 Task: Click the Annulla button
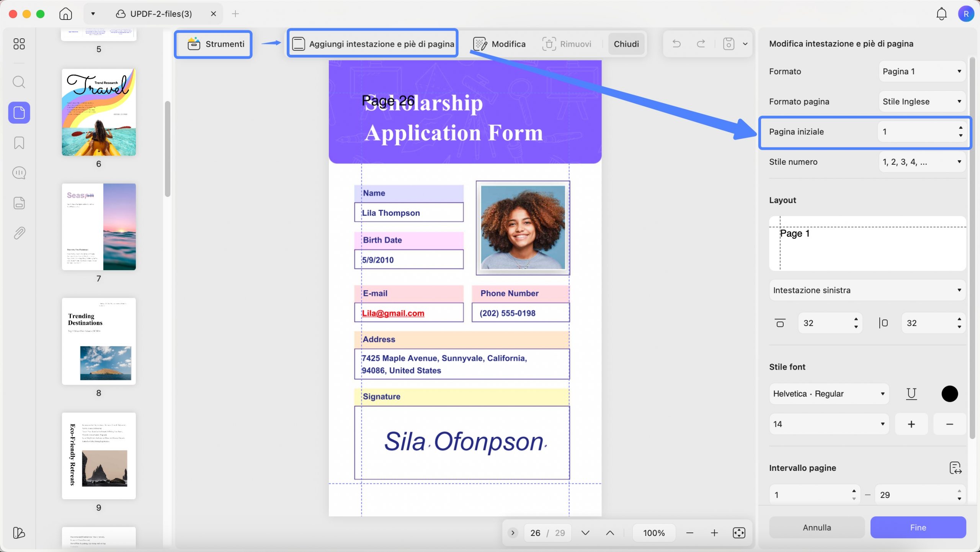[x=817, y=527]
